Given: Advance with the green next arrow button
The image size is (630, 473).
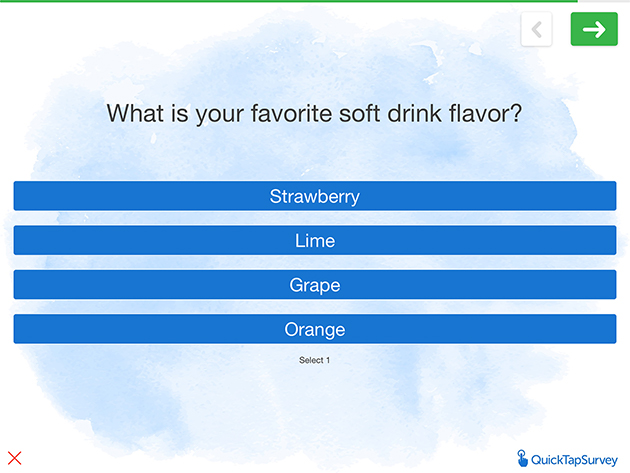Looking at the screenshot, I should [x=594, y=29].
